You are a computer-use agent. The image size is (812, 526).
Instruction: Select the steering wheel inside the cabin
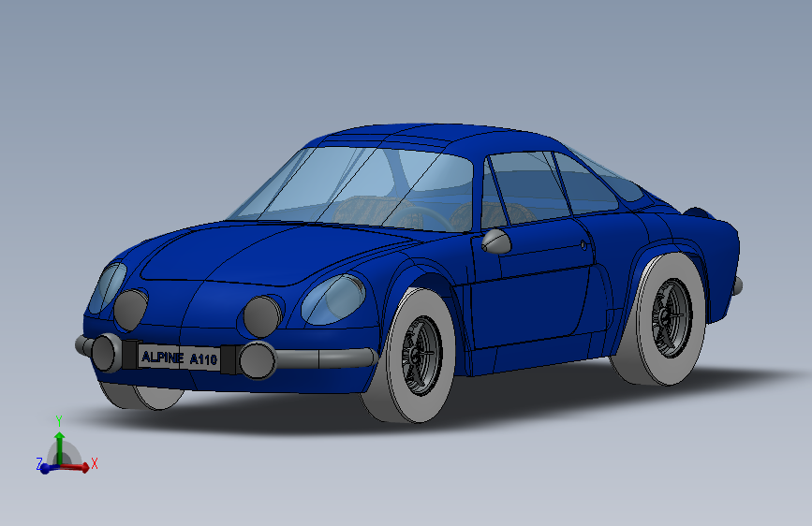point(421,218)
